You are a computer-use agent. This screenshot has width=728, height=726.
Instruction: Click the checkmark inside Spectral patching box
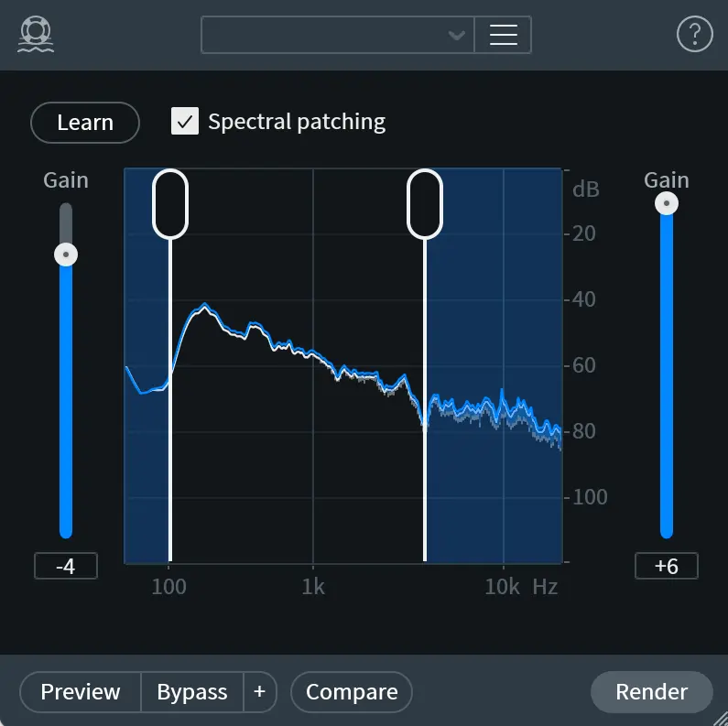[x=185, y=121]
